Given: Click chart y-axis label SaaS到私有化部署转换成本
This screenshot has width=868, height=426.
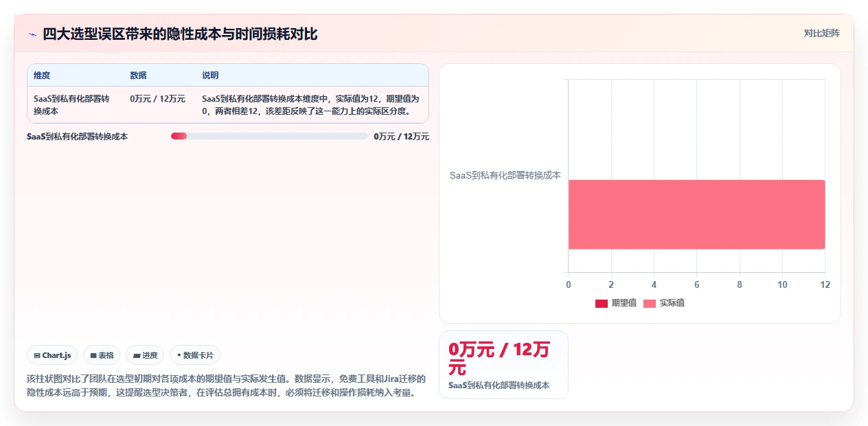Looking at the screenshot, I should (x=505, y=175).
